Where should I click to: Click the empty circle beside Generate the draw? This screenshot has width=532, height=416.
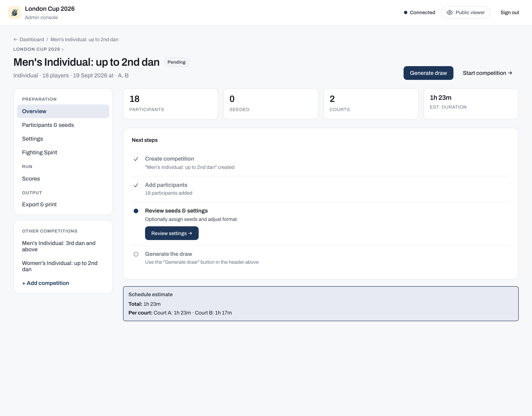coord(136,254)
